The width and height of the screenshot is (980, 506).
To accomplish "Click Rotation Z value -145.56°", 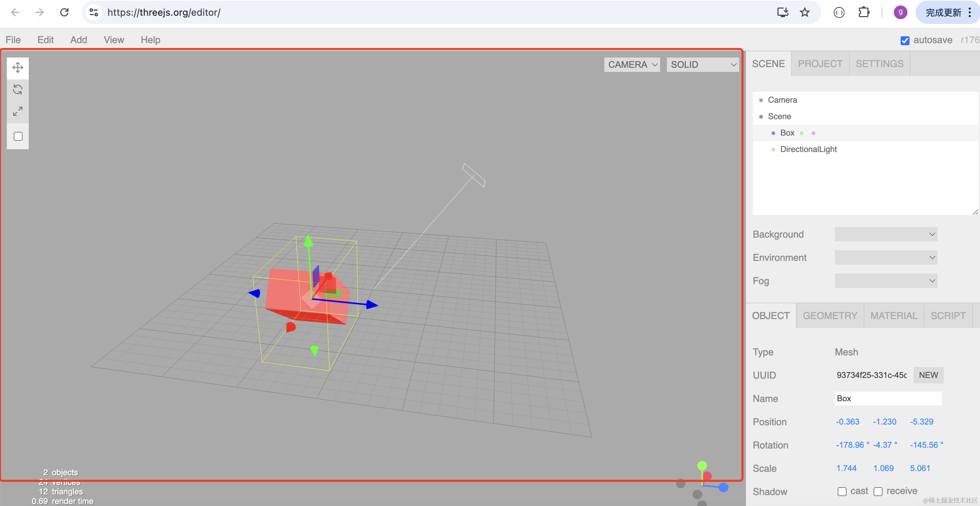I will click(926, 445).
